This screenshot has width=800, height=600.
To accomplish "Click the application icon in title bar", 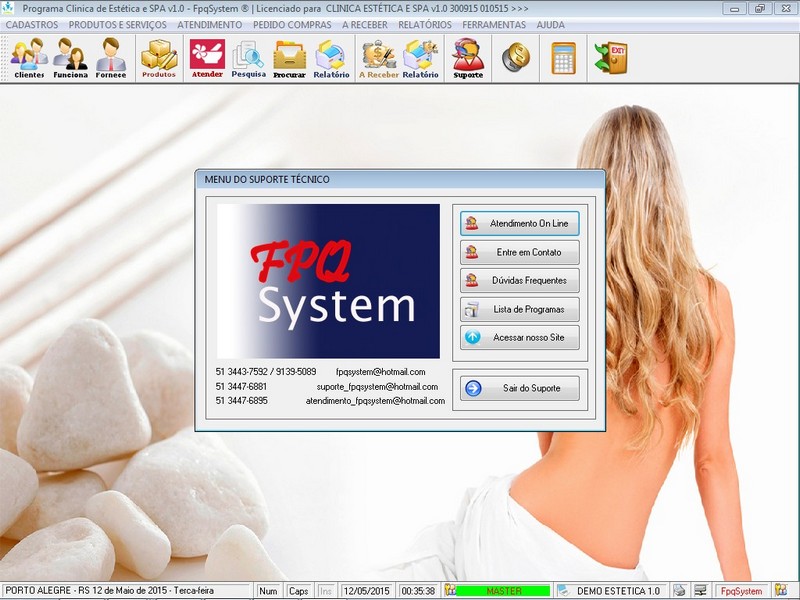I will pos(8,8).
